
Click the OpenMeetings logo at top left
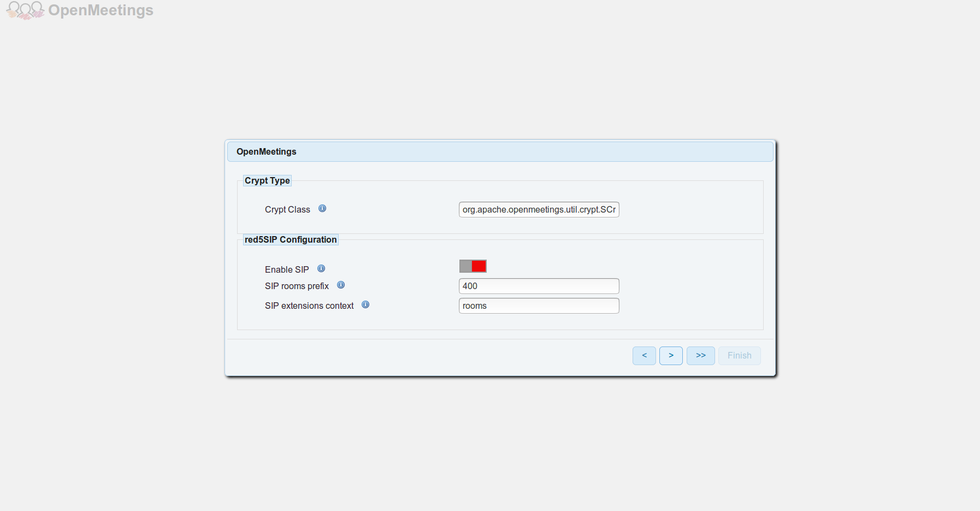point(80,10)
